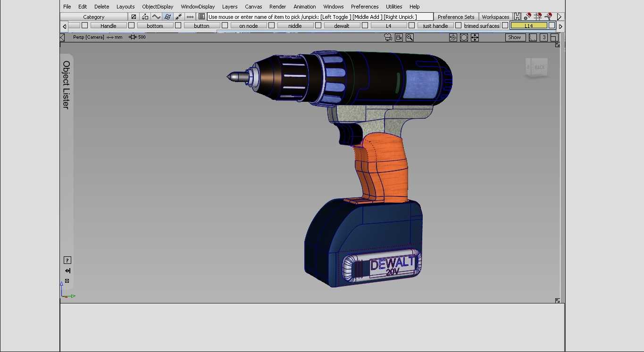The width and height of the screenshot is (644, 352).
Task: Toggle visibility box left of L4 layer
Action: (x=365, y=25)
